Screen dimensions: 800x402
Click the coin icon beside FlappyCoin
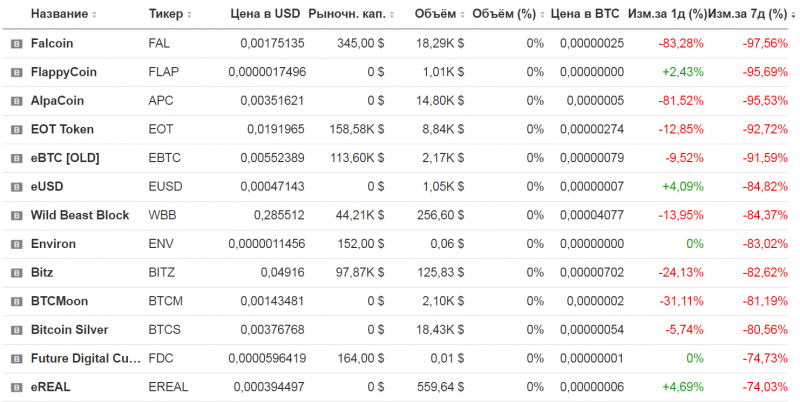(x=16, y=73)
